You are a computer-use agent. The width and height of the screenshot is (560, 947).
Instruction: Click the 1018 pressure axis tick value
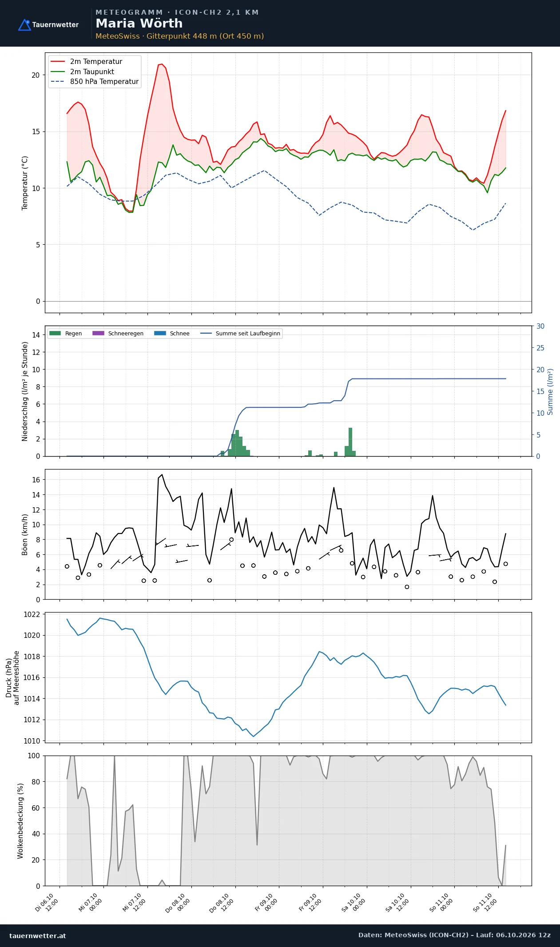(32, 657)
